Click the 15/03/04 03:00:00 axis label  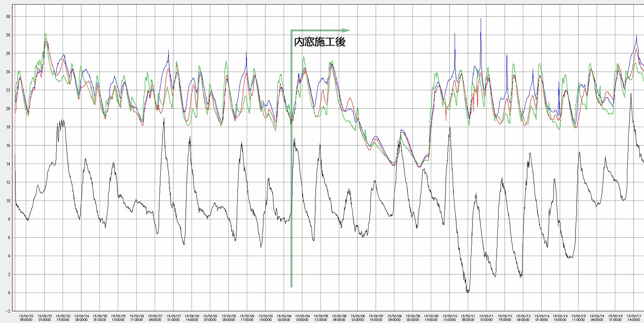[x=284, y=318]
